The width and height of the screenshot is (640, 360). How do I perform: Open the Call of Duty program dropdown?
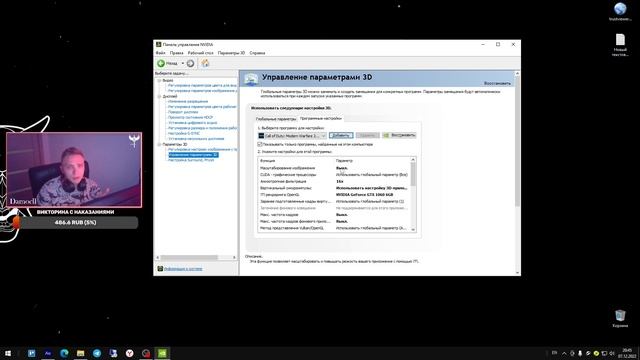click(292, 136)
